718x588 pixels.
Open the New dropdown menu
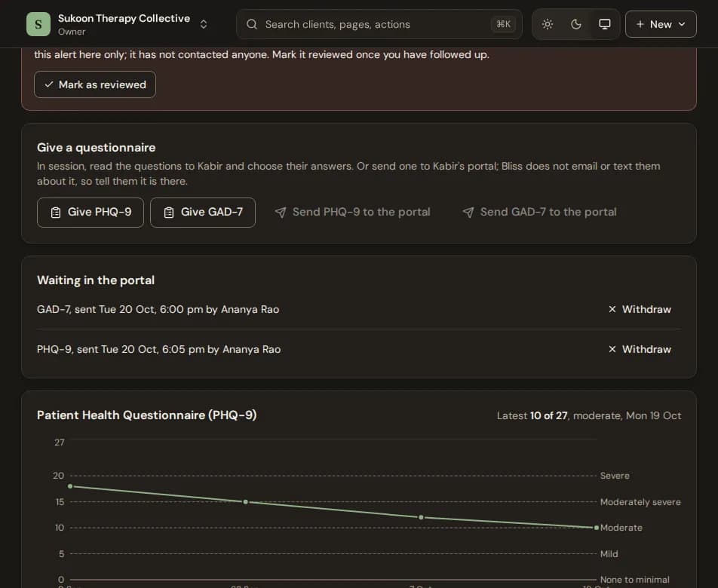coord(661,24)
